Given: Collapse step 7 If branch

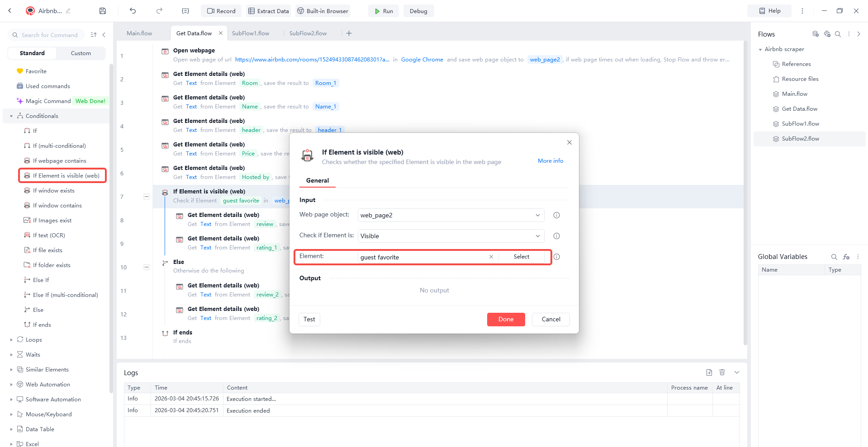Looking at the screenshot, I should 146,197.
